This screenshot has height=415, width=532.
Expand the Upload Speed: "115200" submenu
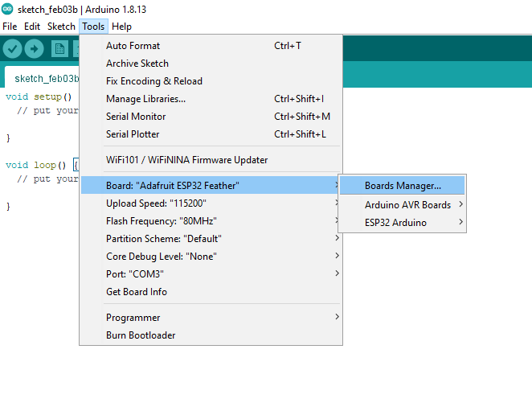211,203
